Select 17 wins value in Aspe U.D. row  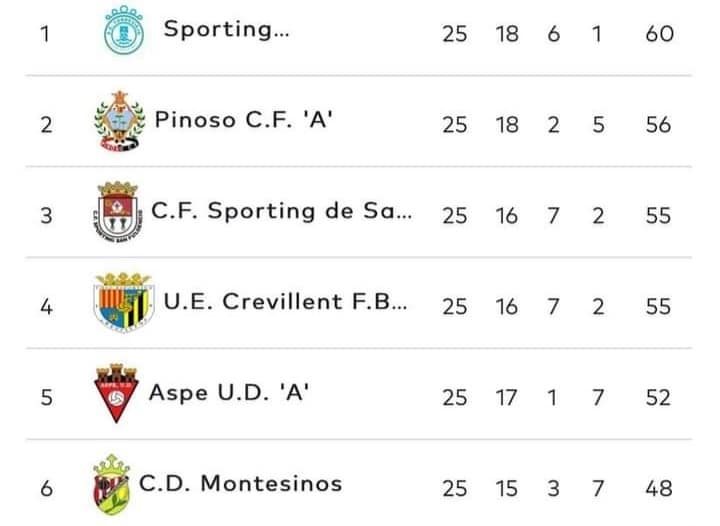coord(506,397)
